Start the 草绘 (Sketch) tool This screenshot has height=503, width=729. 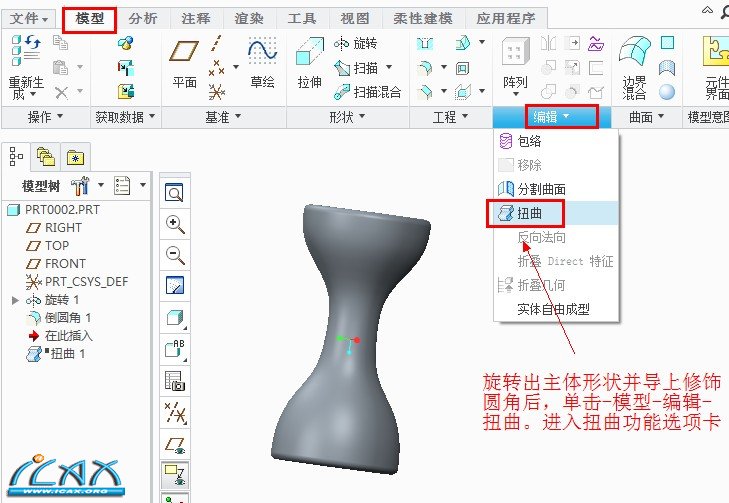(263, 64)
